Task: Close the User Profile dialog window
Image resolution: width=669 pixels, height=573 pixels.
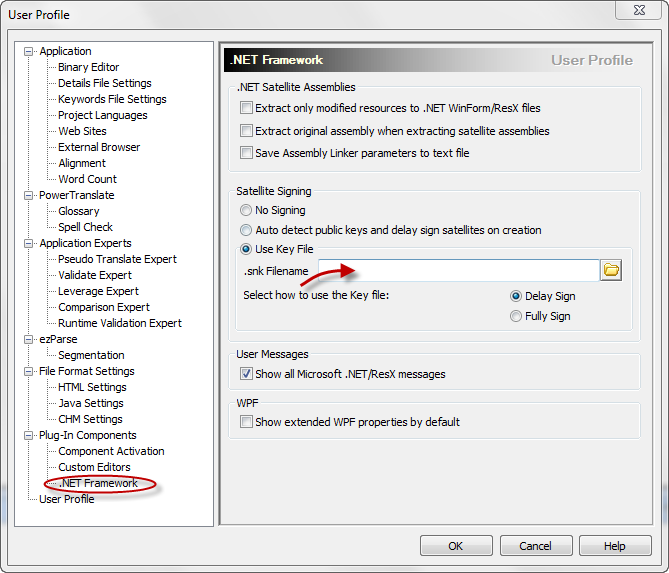Action: 639,10
